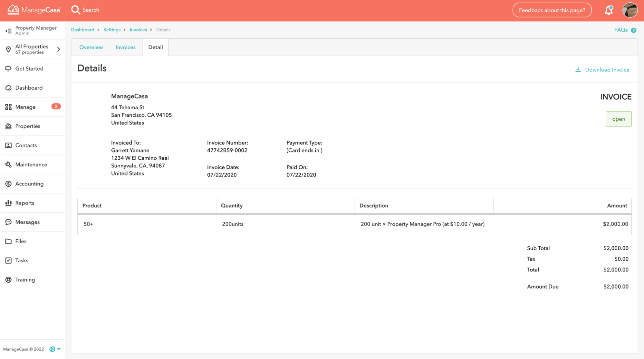Open user profile avatar
The image size is (644, 359).
pyautogui.click(x=630, y=10)
